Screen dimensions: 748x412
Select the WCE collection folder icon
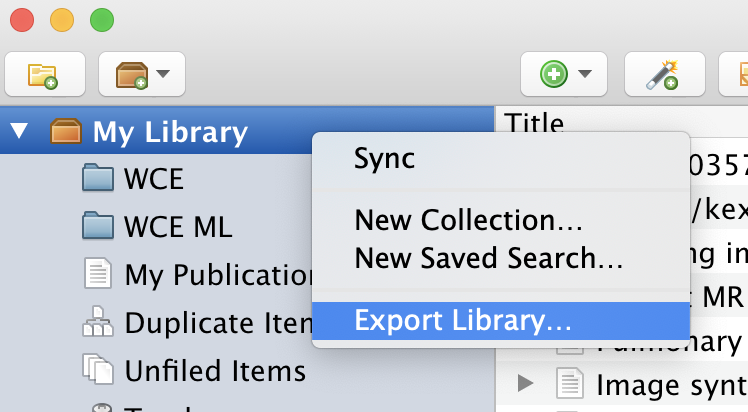(x=98, y=179)
